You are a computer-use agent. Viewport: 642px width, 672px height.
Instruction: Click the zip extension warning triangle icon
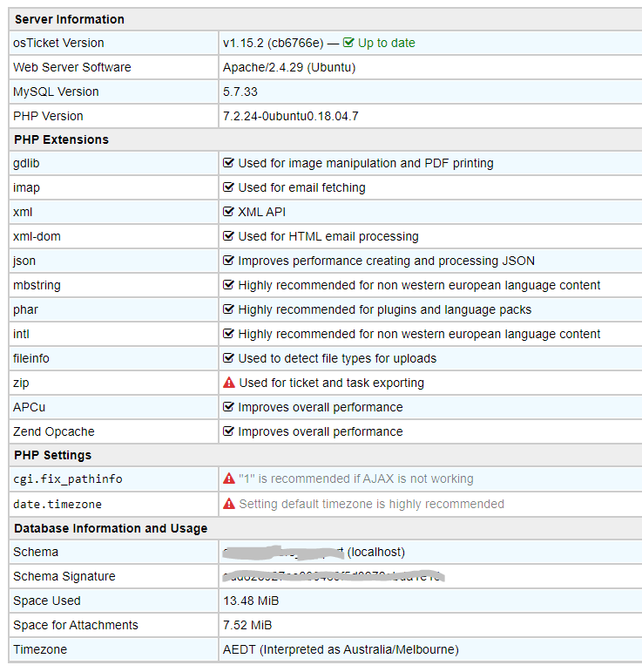point(229,383)
